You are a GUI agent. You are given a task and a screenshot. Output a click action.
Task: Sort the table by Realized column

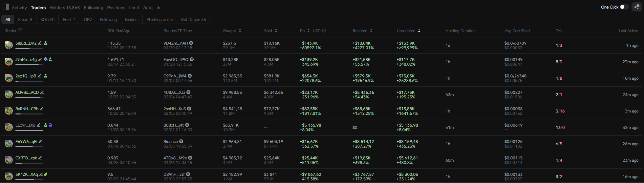371,30
